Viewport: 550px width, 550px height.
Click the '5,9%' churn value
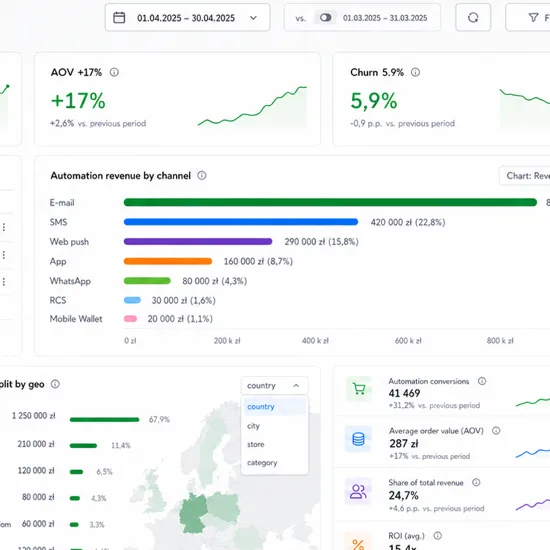(374, 101)
